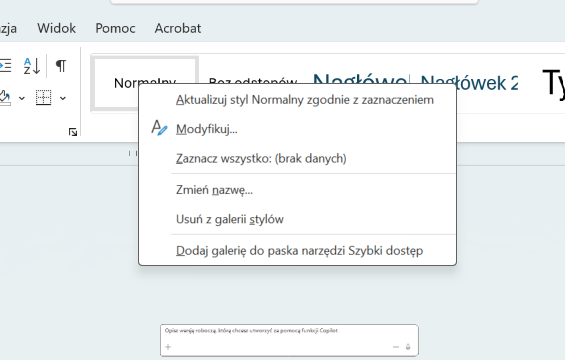
Task: Choose Zmień nazwę... option
Action: pyautogui.click(x=298, y=190)
